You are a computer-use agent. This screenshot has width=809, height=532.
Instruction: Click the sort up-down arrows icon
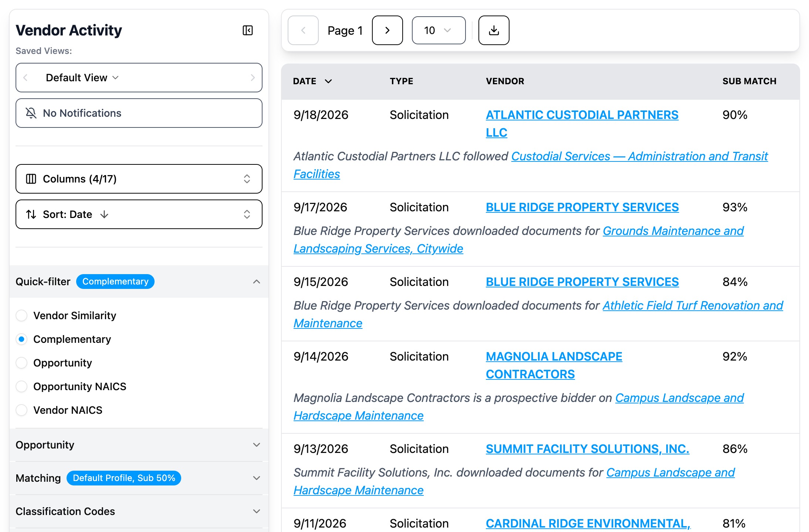tap(31, 214)
